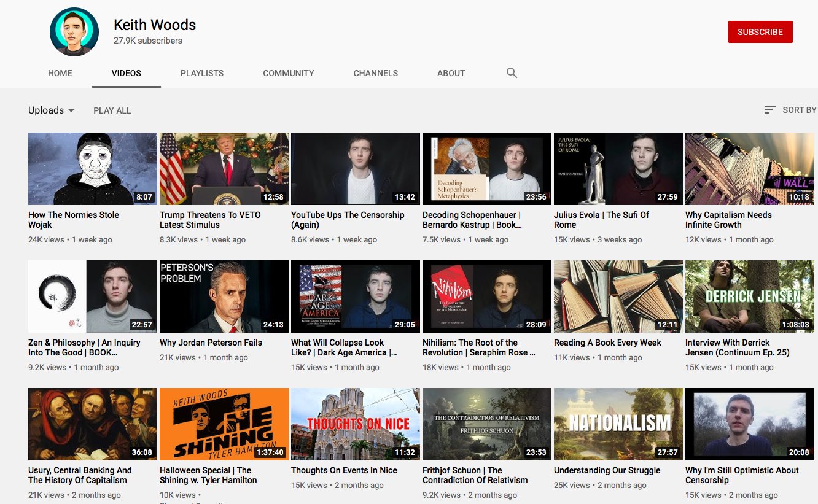818x504 pixels.
Task: Open the About tab
Action: point(451,73)
